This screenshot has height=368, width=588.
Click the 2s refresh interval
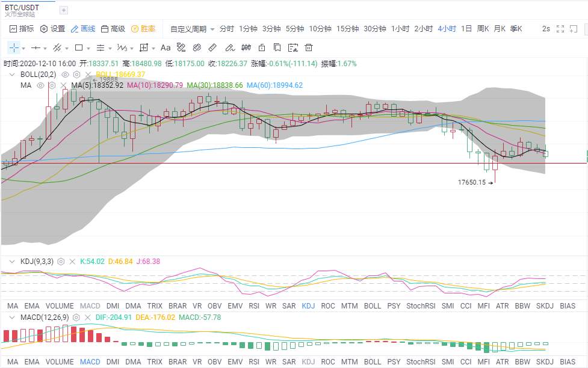click(x=546, y=29)
